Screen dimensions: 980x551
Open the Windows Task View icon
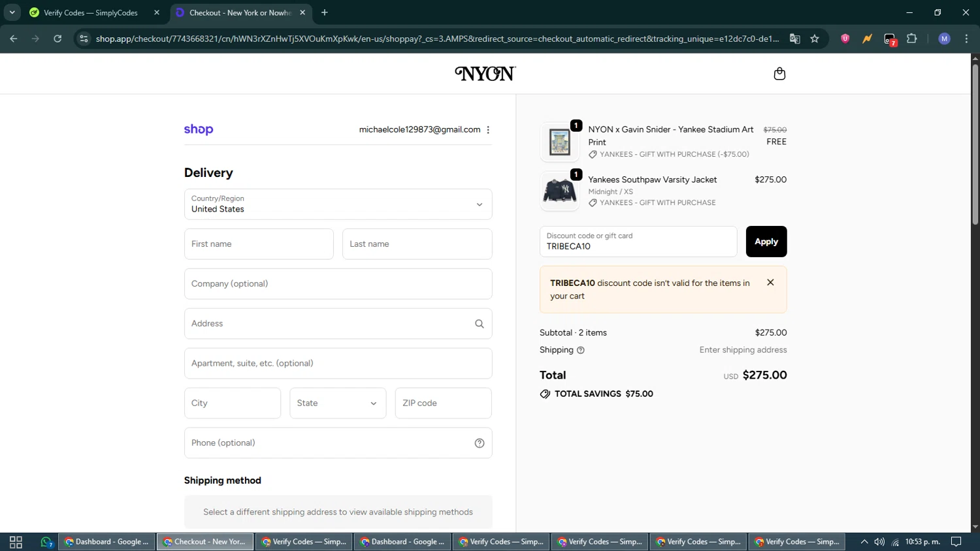click(x=16, y=542)
